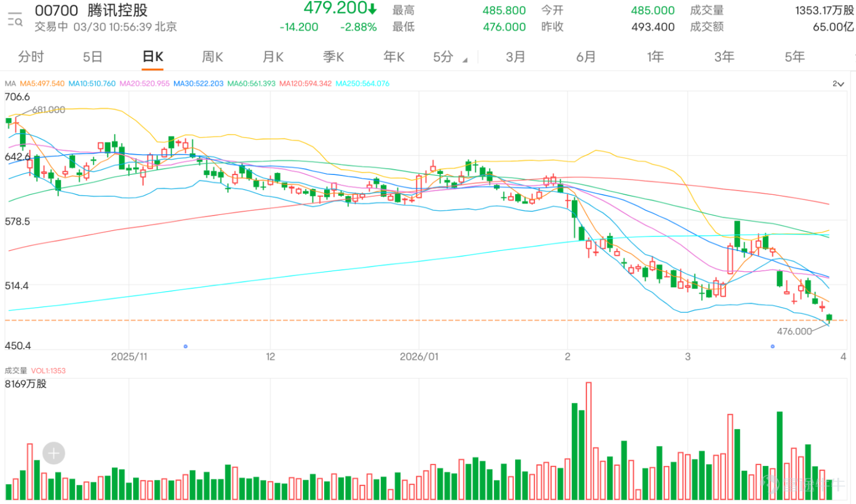
Task: Click the 成交额 65.00亿 value
Action: tap(833, 27)
